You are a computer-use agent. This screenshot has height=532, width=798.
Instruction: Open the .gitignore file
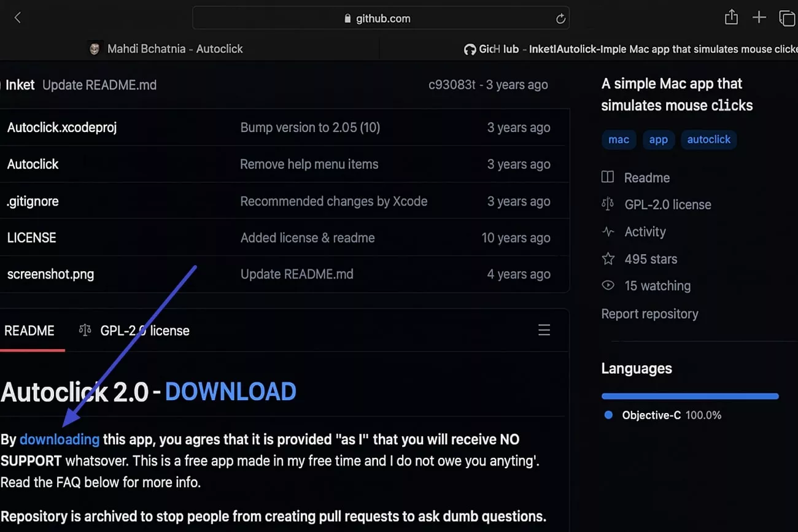pyautogui.click(x=33, y=201)
